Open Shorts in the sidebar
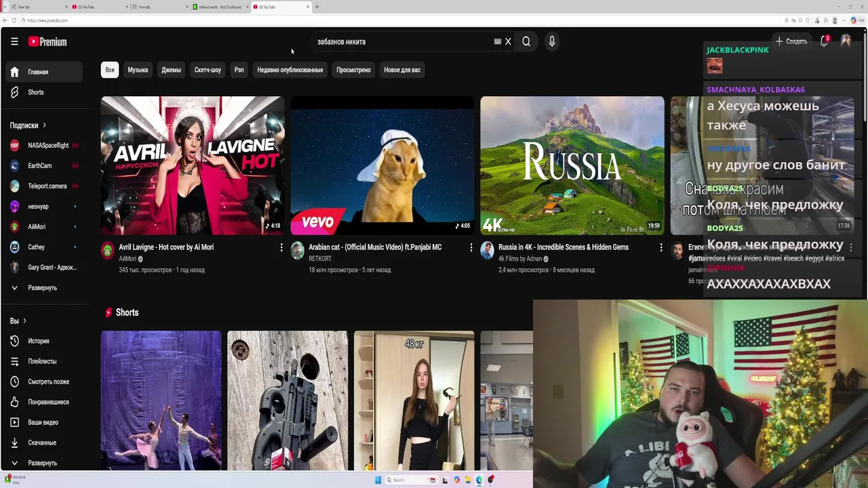Viewport: 868px width, 488px height. tap(43, 92)
